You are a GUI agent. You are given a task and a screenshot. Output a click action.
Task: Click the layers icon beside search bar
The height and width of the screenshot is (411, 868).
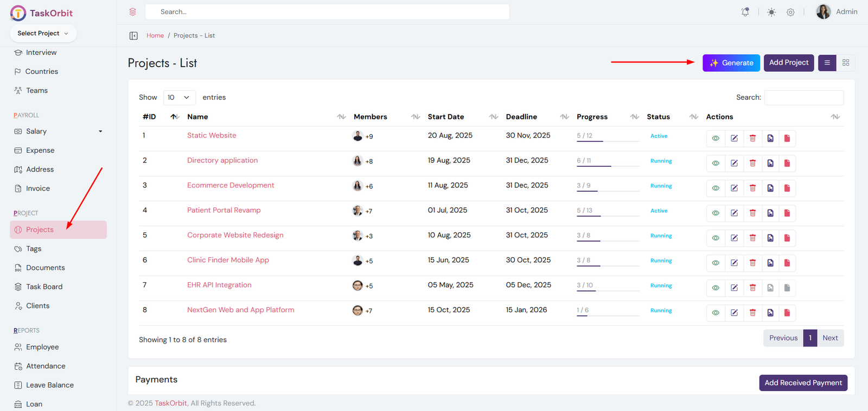(x=132, y=12)
